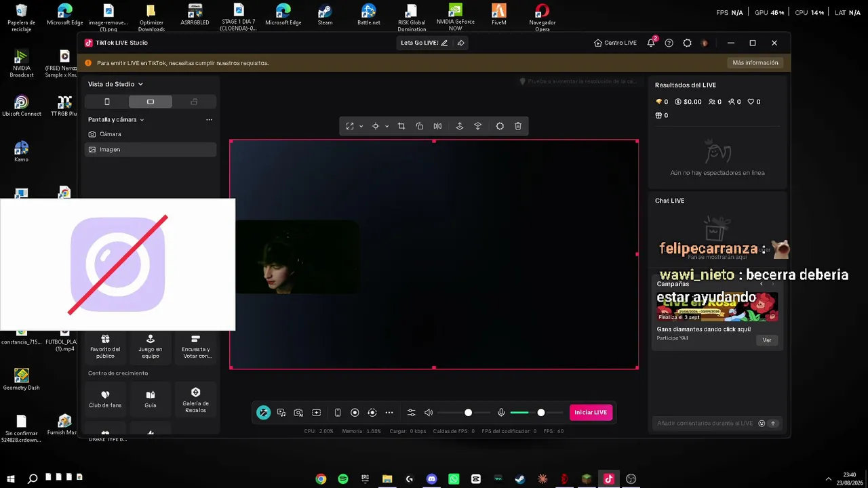Open Discord from the taskbar
The height and width of the screenshot is (488, 868).
pyautogui.click(x=431, y=479)
